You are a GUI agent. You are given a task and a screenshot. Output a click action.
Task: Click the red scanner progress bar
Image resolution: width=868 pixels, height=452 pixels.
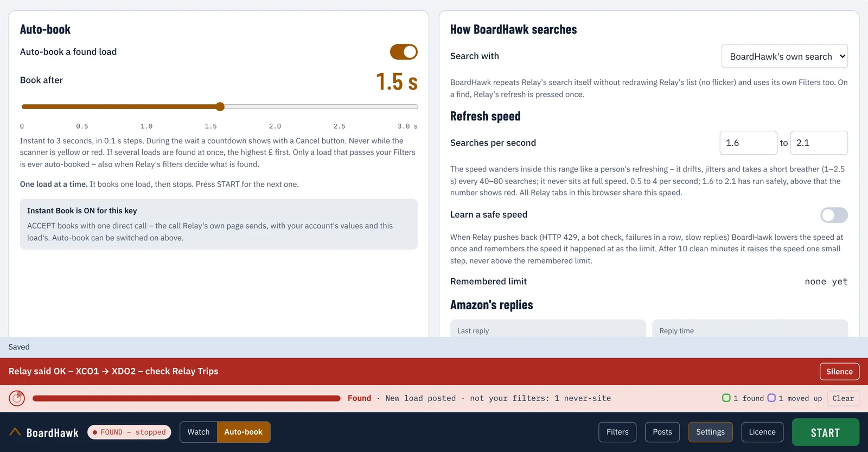[187, 398]
